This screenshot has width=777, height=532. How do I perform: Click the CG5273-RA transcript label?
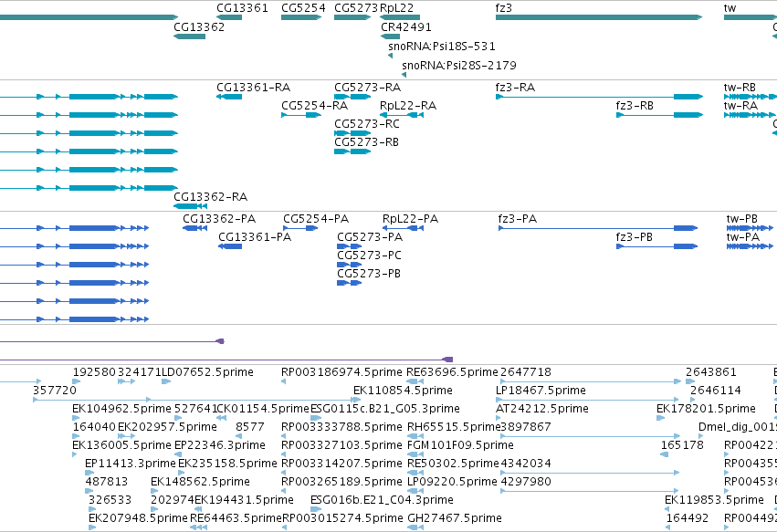click(367, 88)
